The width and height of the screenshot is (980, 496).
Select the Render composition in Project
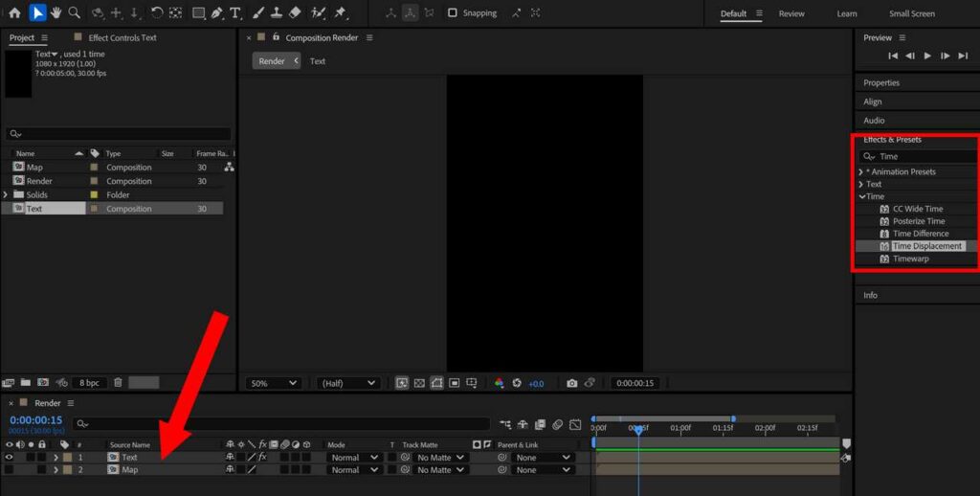click(38, 181)
